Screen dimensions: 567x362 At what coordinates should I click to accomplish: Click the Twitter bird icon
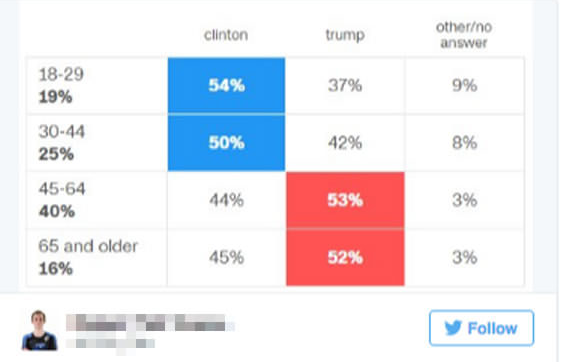[x=453, y=328]
